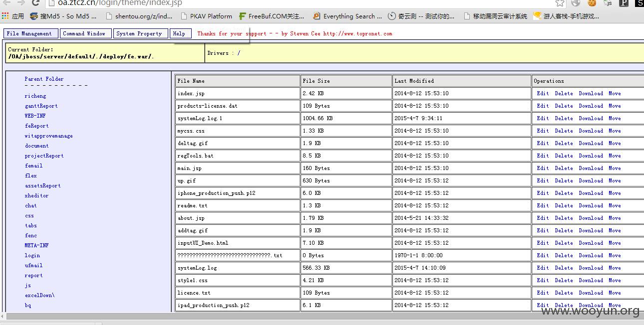This screenshot has width=644, height=325.
Task: Open the ufmail folder
Action: tap(34, 265)
